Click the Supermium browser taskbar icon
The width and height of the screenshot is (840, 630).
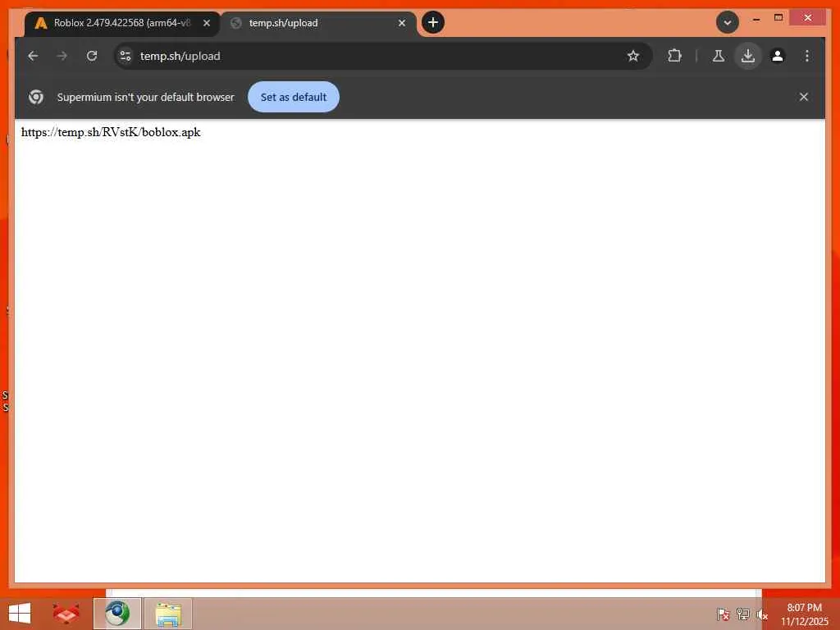click(117, 614)
